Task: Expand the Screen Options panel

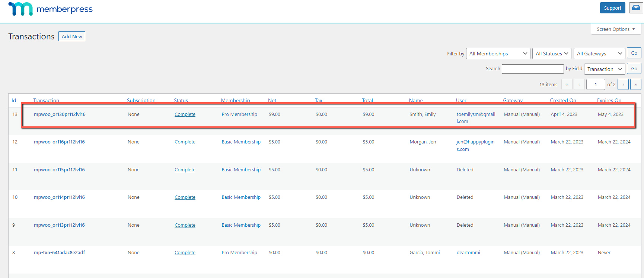Action: point(616,29)
